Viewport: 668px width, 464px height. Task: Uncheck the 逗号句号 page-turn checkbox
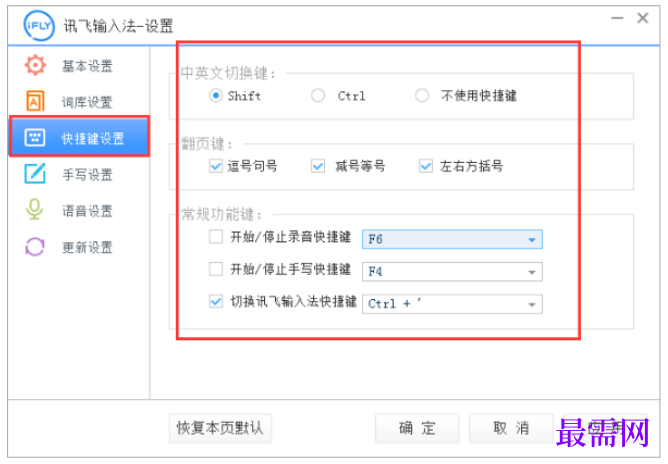click(x=216, y=166)
